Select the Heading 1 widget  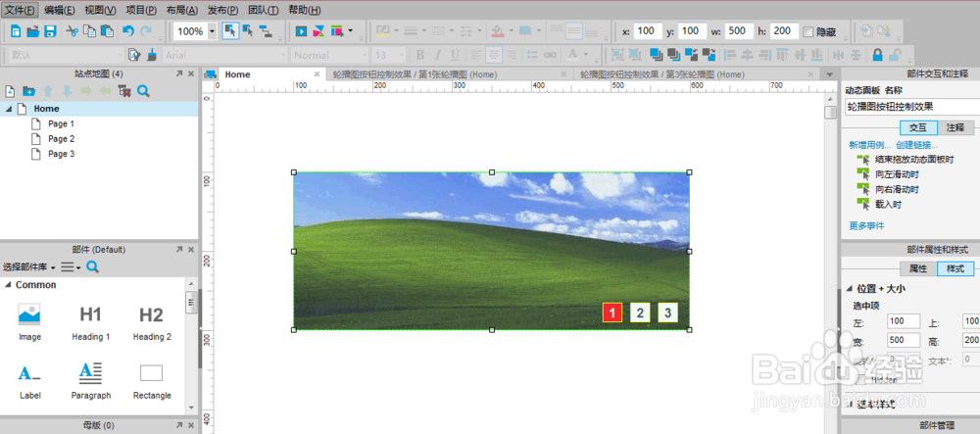(90, 323)
